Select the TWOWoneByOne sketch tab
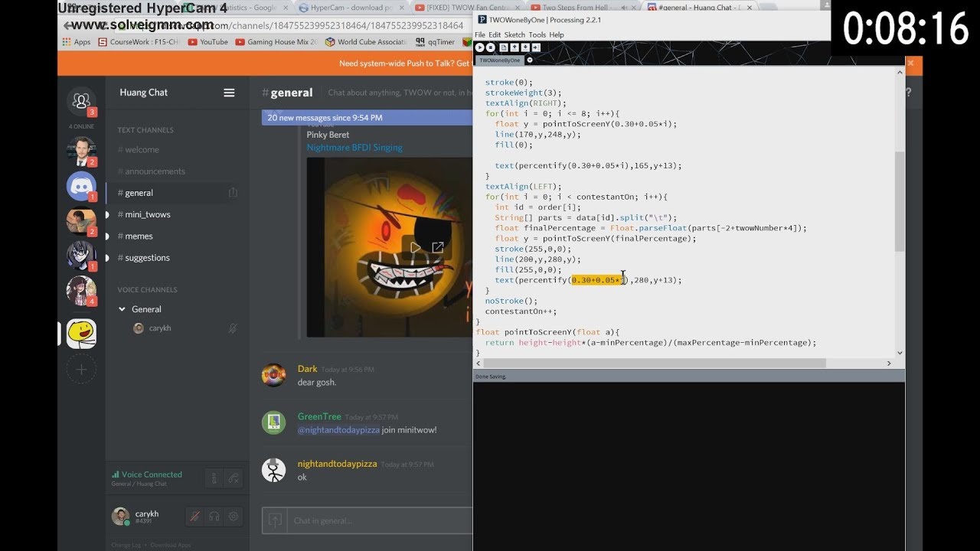This screenshot has width=980, height=551. pyautogui.click(x=499, y=60)
